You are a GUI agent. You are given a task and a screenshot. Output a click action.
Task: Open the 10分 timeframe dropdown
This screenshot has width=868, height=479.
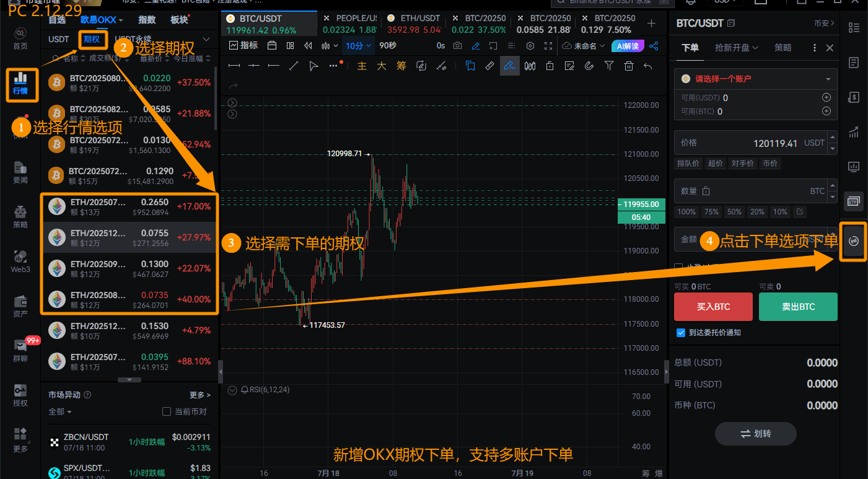[x=359, y=45]
